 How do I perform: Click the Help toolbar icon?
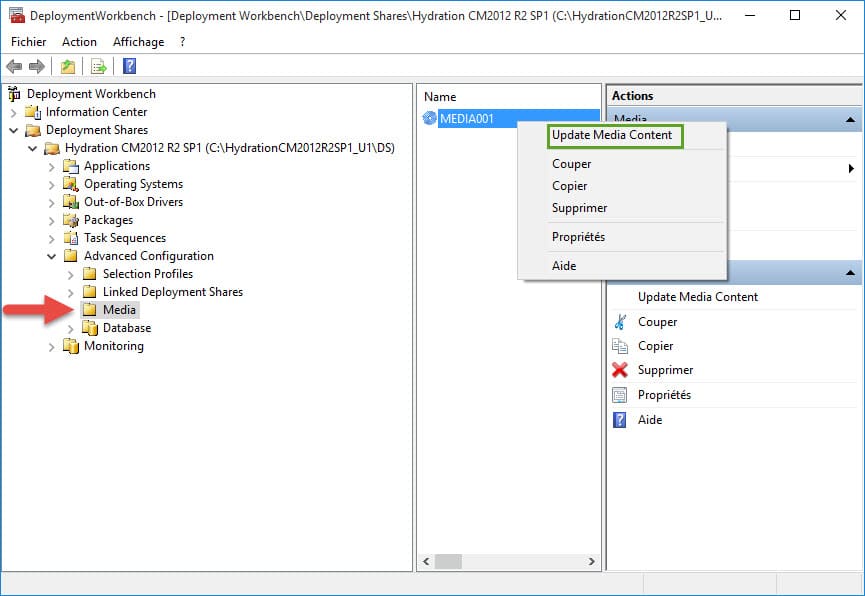(x=130, y=66)
